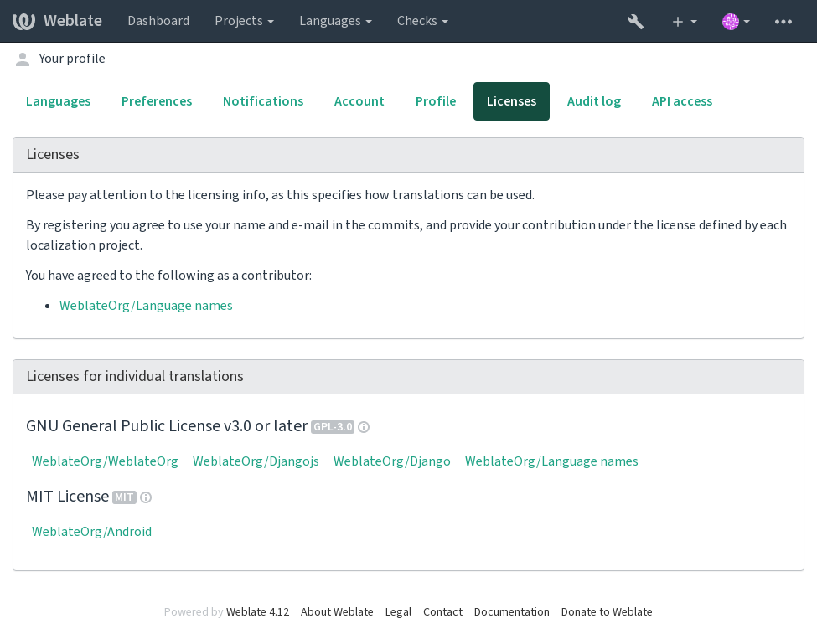The width and height of the screenshot is (817, 644).
Task: Open About Weblate footer link
Action: [337, 611]
